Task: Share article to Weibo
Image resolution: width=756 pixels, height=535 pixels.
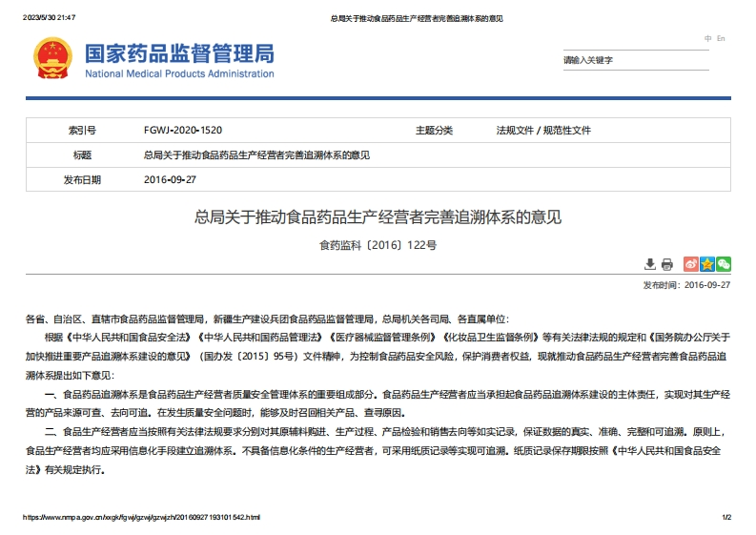Action: pos(691,264)
